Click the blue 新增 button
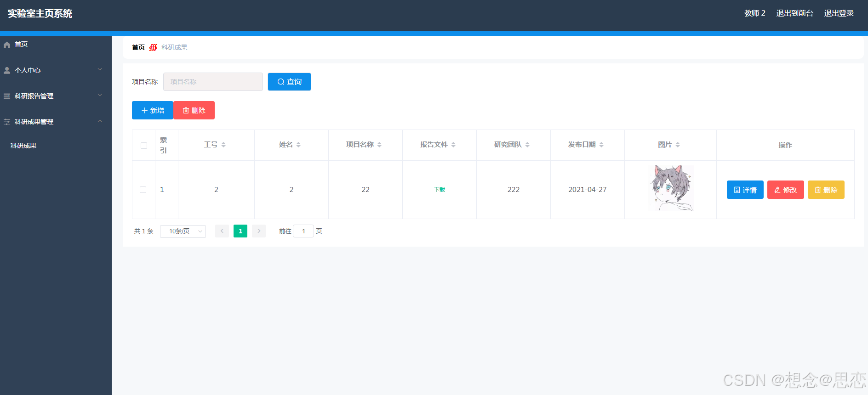868x395 pixels. click(153, 110)
